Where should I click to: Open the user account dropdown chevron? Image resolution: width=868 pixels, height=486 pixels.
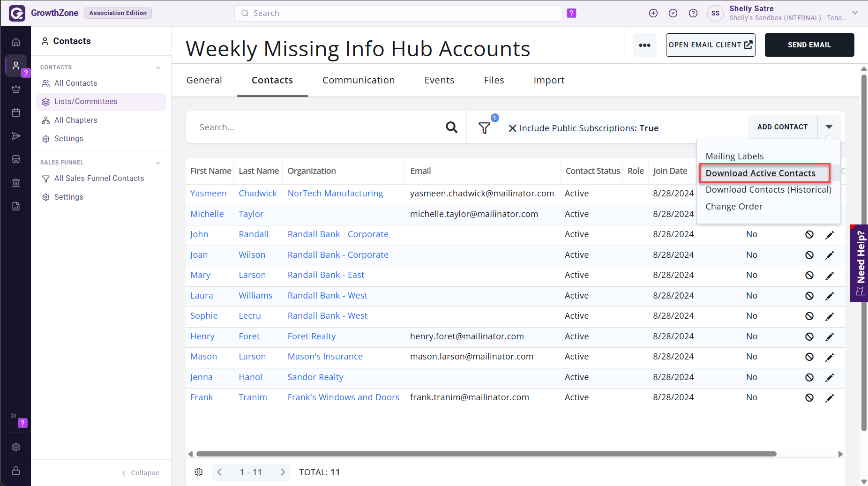click(855, 13)
